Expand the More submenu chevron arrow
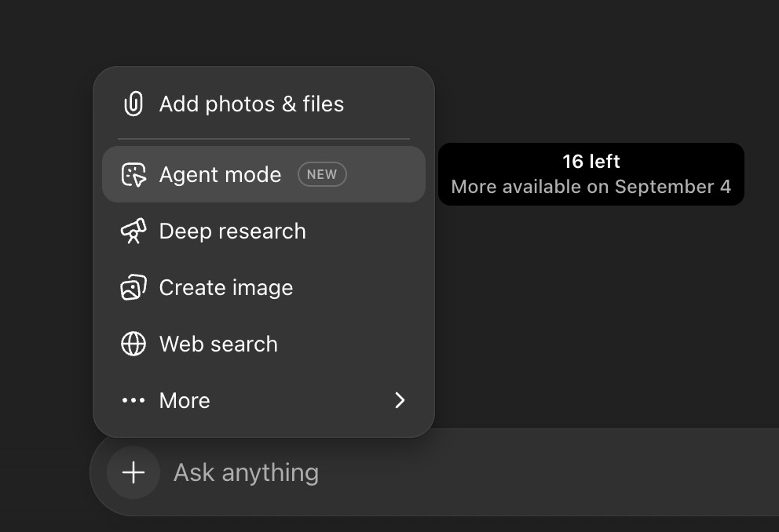This screenshot has width=779, height=532. tap(400, 400)
